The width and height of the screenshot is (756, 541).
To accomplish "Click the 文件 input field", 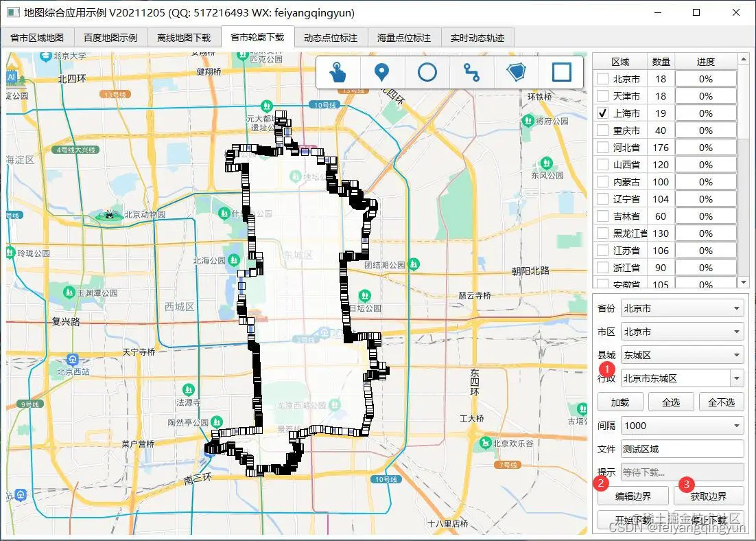I will click(x=682, y=449).
